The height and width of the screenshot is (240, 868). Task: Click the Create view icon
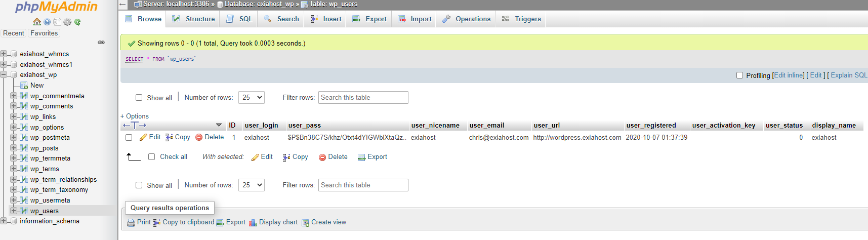tap(305, 222)
